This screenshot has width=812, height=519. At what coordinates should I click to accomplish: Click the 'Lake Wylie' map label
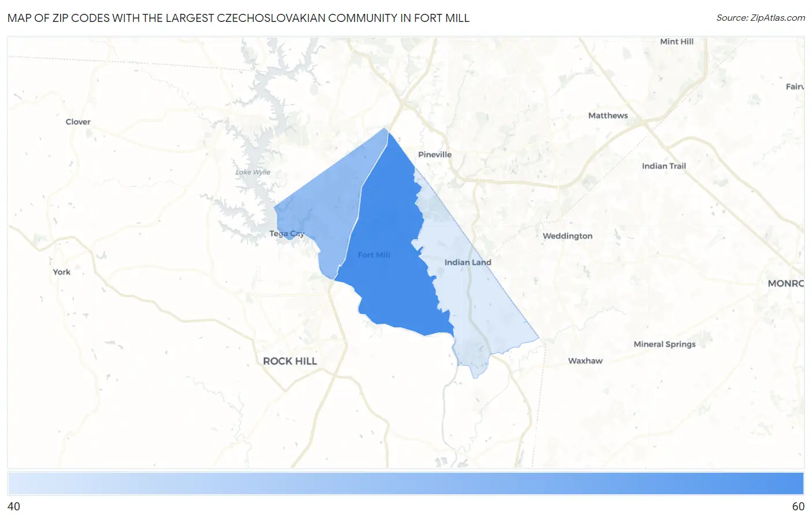click(x=253, y=172)
